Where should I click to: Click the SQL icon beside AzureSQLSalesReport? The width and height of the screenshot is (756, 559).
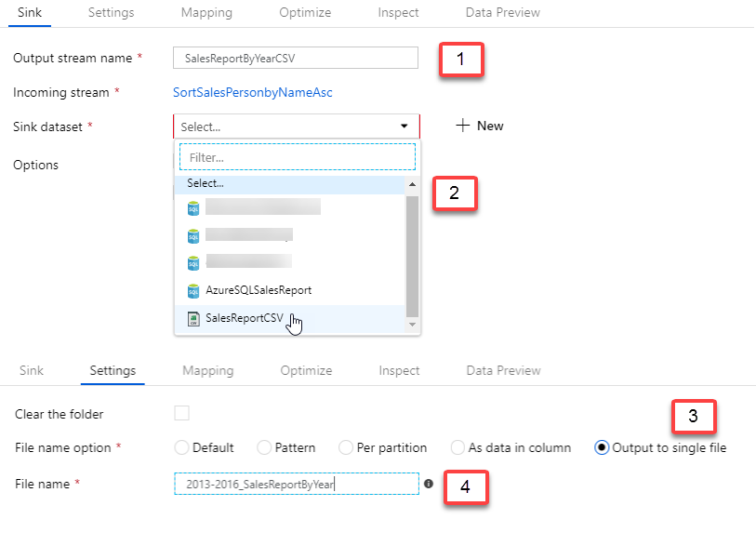(x=193, y=291)
